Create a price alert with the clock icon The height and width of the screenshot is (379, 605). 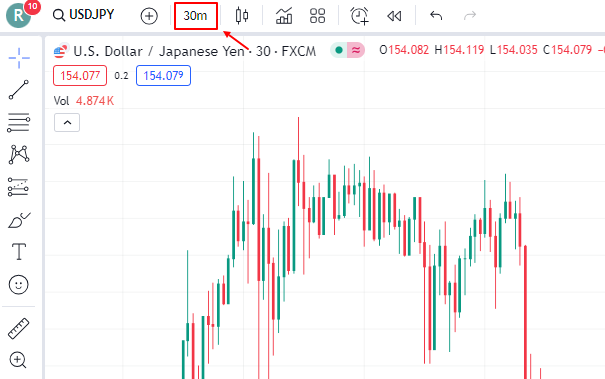point(359,16)
